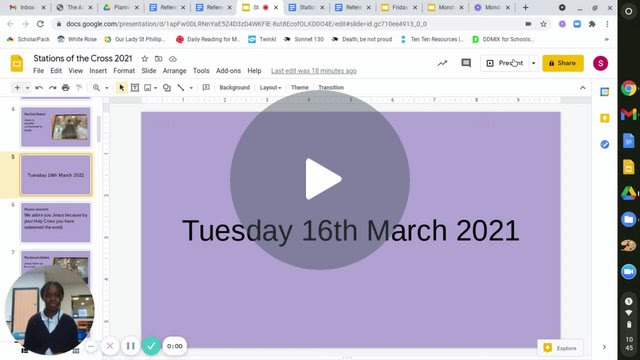
Task: Play the video with the large play button
Action: 320,180
